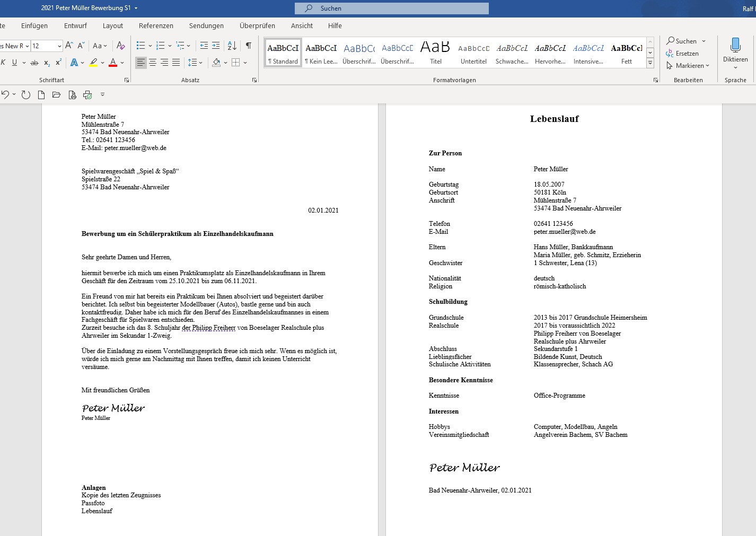Create a new blank document from quick access
Screen dimensions: 756x536
pos(41,95)
